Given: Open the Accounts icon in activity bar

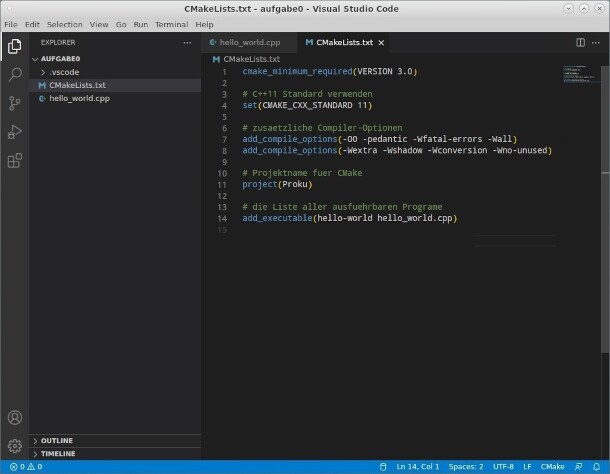Looking at the screenshot, I should pyautogui.click(x=14, y=418).
